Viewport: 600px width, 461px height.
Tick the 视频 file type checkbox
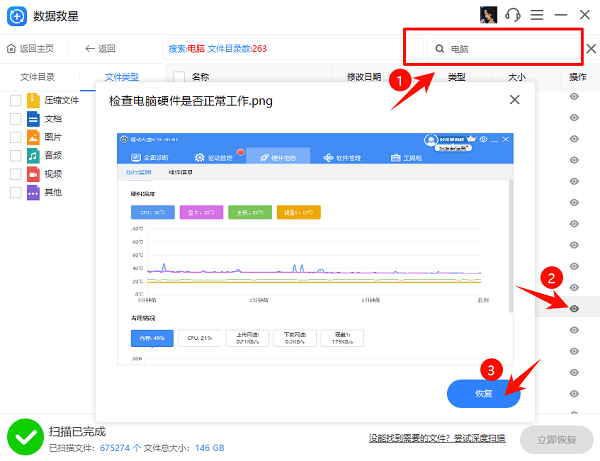15,174
